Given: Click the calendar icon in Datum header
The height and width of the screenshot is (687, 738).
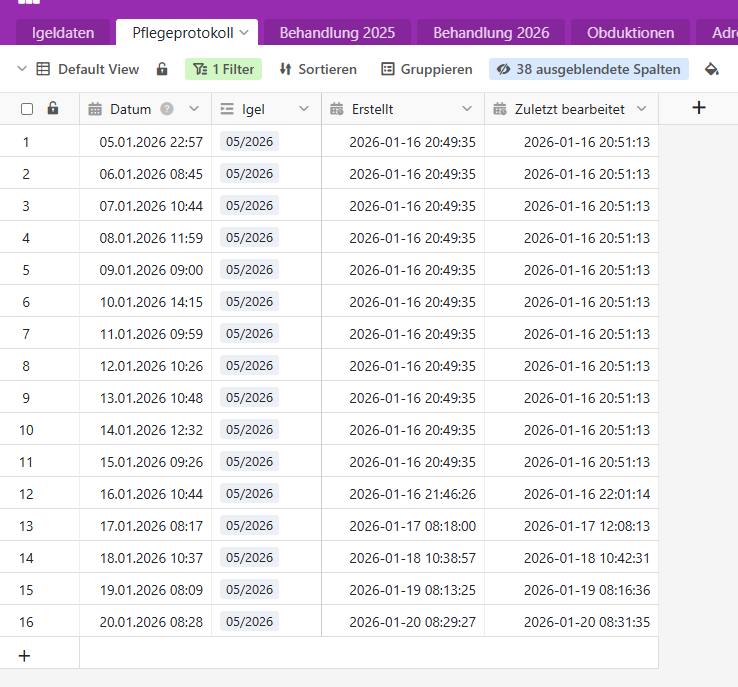Looking at the screenshot, I should tap(96, 109).
